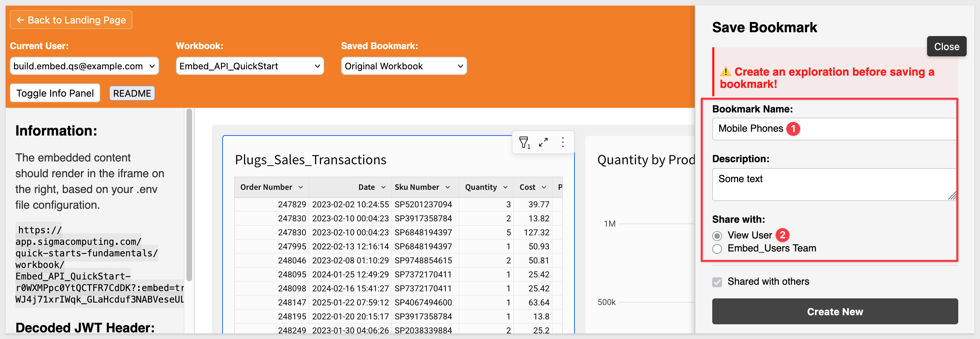The height and width of the screenshot is (339, 980).
Task: Expand the Plugs_Sales_Transactions table to fullscreen
Action: coord(543,142)
